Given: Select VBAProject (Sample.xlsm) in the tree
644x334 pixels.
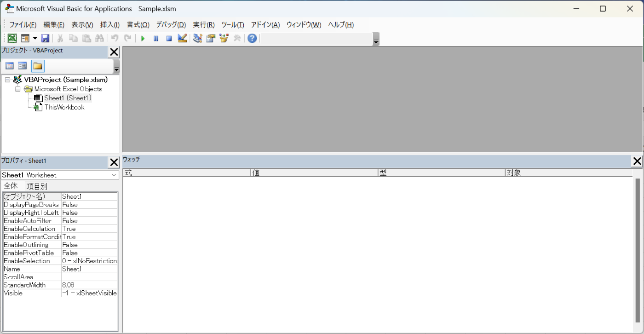Looking at the screenshot, I should click(66, 80).
